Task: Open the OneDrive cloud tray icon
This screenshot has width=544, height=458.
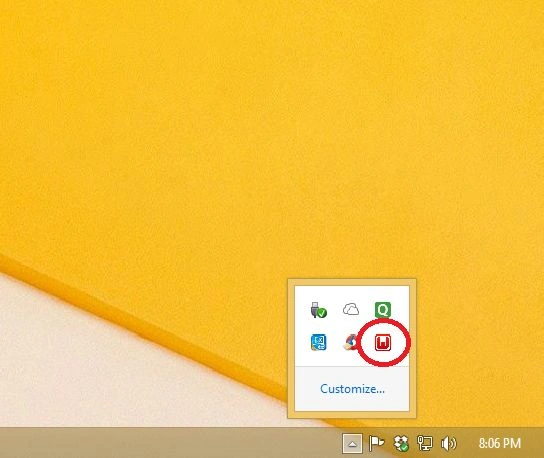Action: tap(351, 309)
